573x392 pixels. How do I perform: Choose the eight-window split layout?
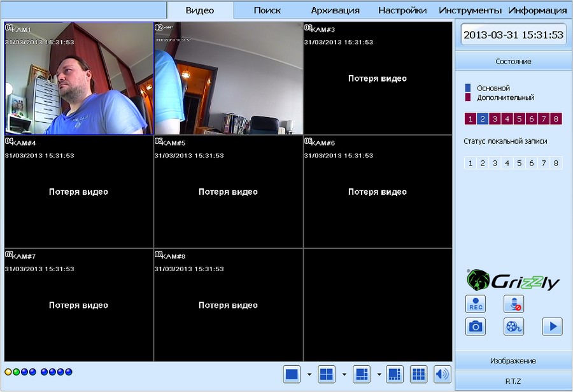pyautogui.click(x=395, y=374)
